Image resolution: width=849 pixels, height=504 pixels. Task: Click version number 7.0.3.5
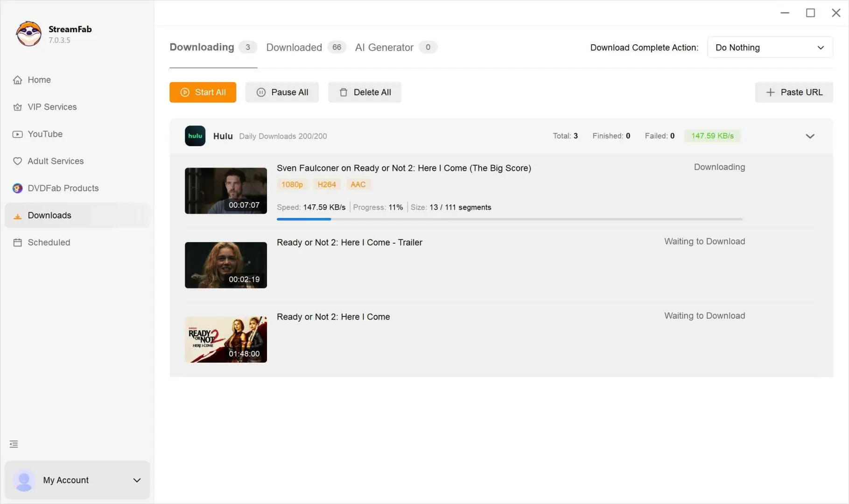click(x=59, y=40)
